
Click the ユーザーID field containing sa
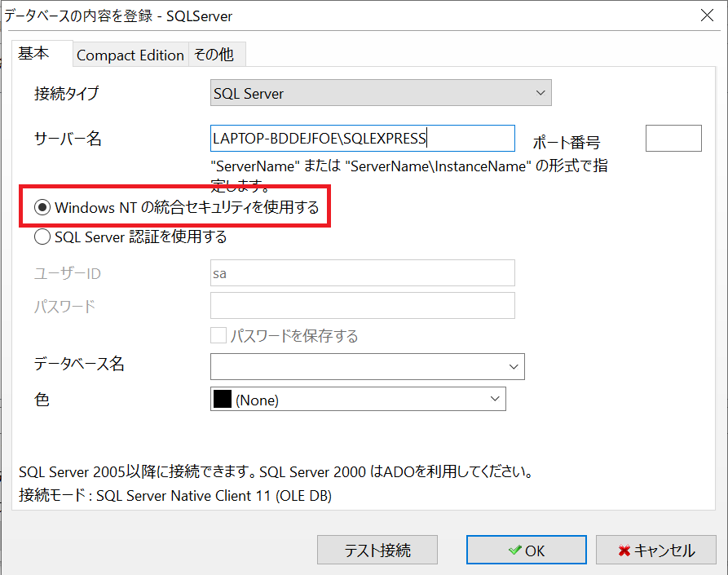click(363, 273)
